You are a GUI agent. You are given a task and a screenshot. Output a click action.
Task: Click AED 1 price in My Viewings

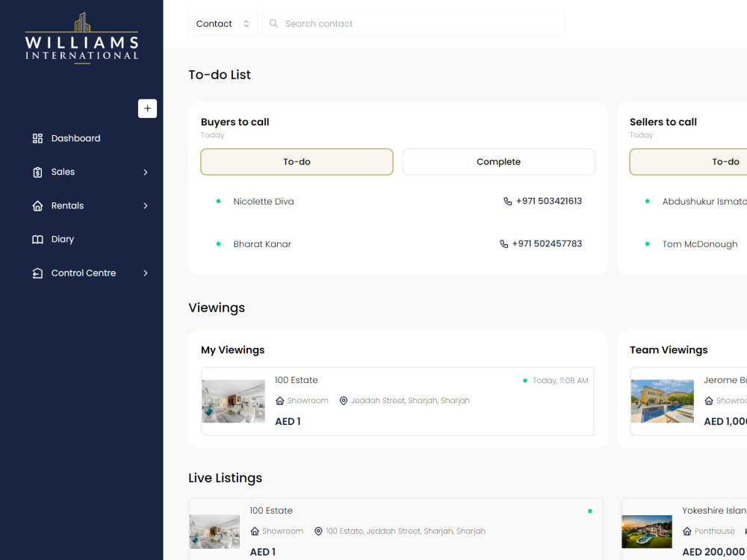click(x=288, y=421)
